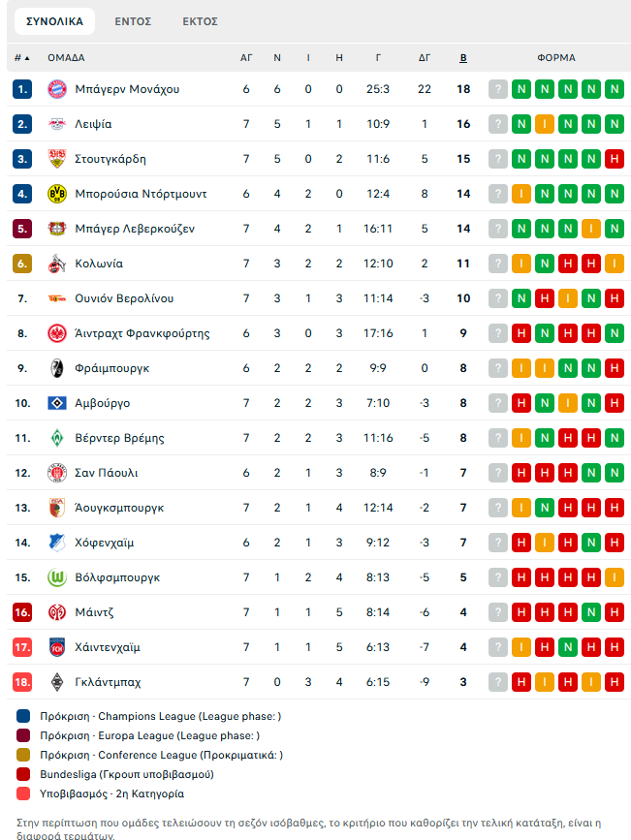Switch to the ΕΚΤΟΣ tab

(x=200, y=21)
